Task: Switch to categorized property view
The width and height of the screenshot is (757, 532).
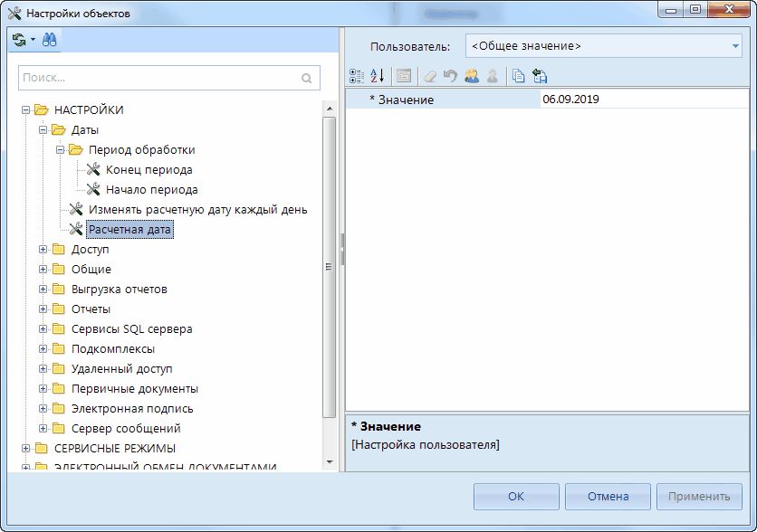Action: pyautogui.click(x=356, y=76)
